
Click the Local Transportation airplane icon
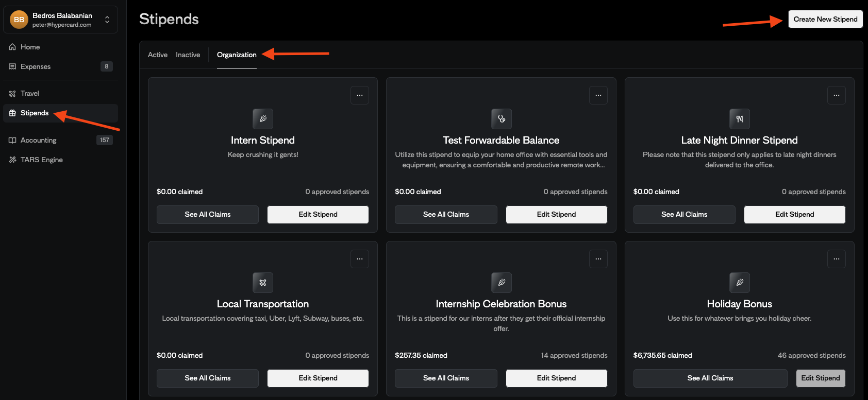(263, 283)
